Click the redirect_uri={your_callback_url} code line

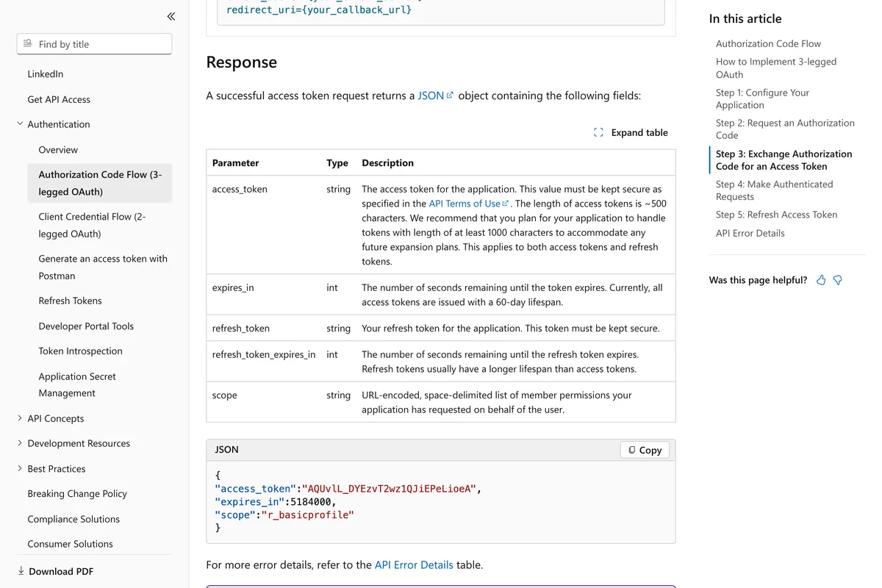(319, 10)
